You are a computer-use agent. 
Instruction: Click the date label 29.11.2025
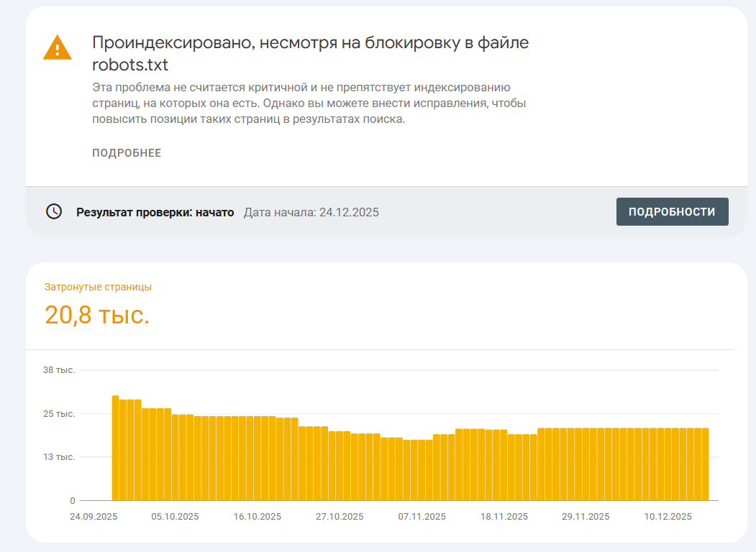click(586, 516)
